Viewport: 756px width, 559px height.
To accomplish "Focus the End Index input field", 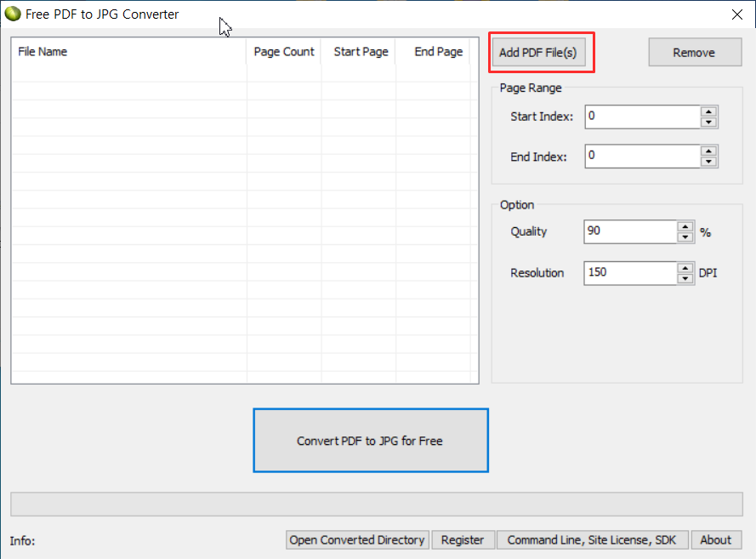I will (x=642, y=157).
